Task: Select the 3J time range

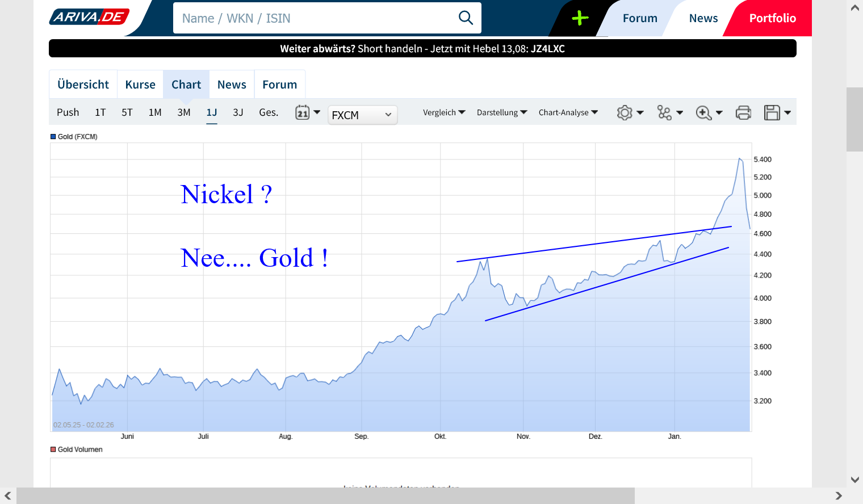Action: pos(238,112)
